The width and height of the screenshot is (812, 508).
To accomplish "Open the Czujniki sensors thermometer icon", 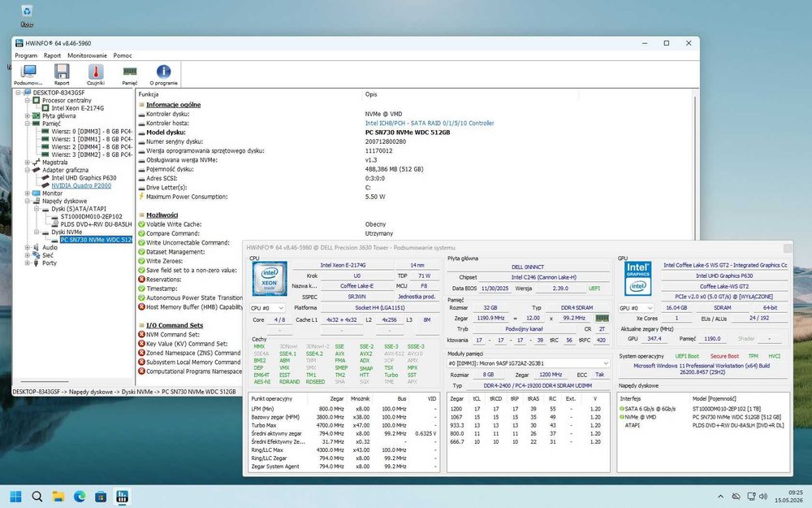I will click(x=96, y=74).
